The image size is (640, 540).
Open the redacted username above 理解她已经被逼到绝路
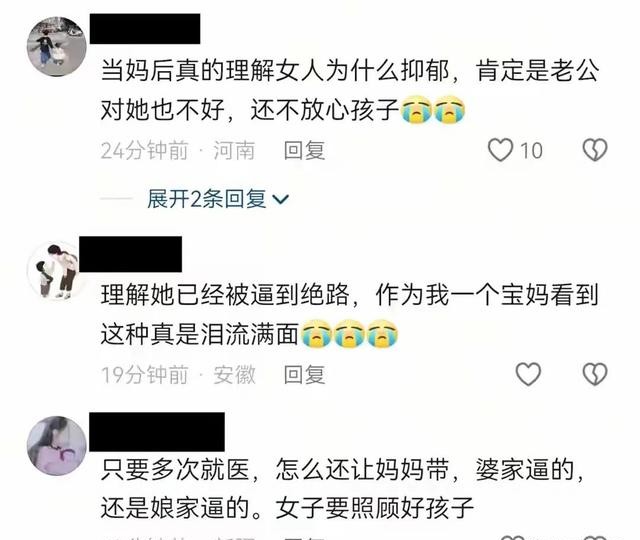coord(131,254)
